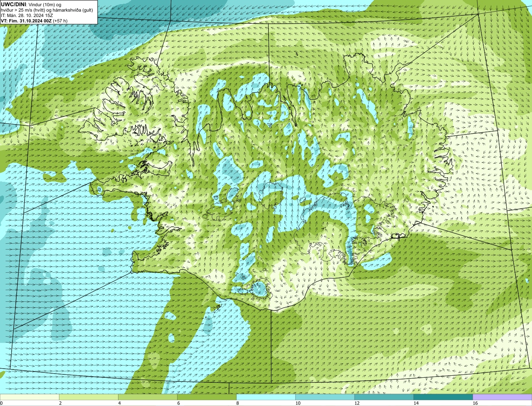Image resolution: width=532 pixels, height=406 pixels.
Task: Click the "UWC/DINI: Vindur (10m) og" title line
Action: click(31, 4)
